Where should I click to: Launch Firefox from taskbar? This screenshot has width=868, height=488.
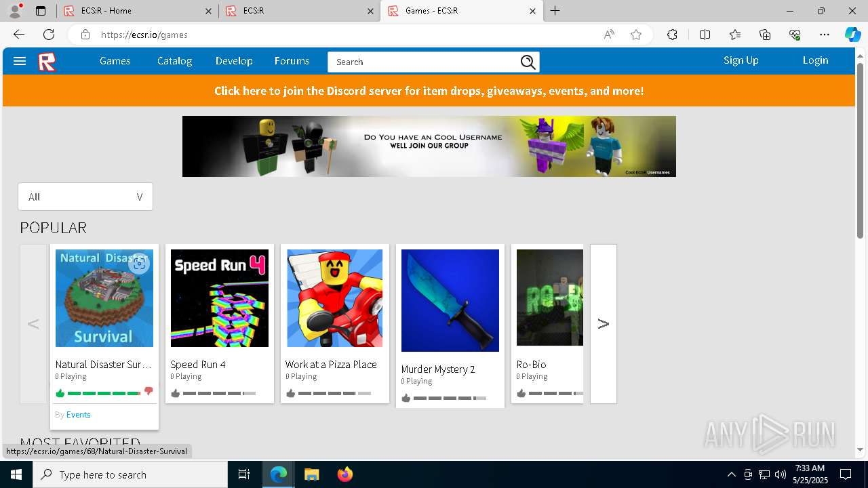[345, 474]
